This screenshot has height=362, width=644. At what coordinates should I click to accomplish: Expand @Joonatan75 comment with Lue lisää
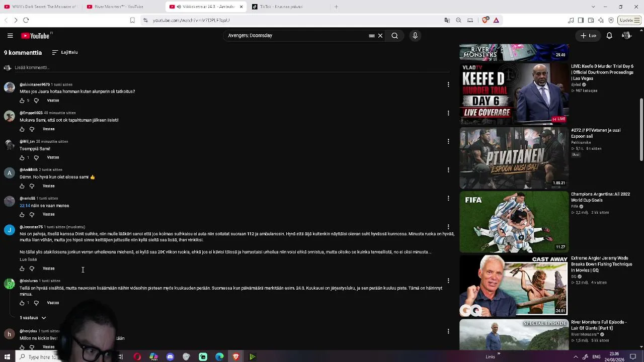[28, 259]
